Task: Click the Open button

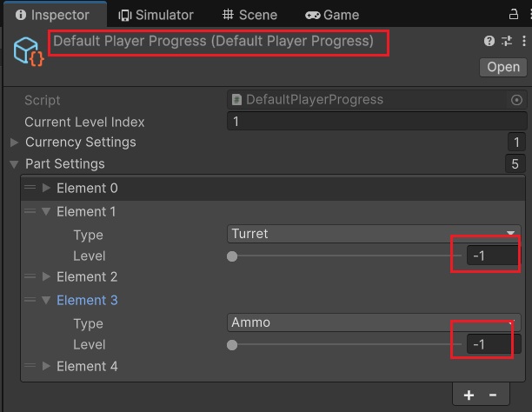Action: coord(502,67)
